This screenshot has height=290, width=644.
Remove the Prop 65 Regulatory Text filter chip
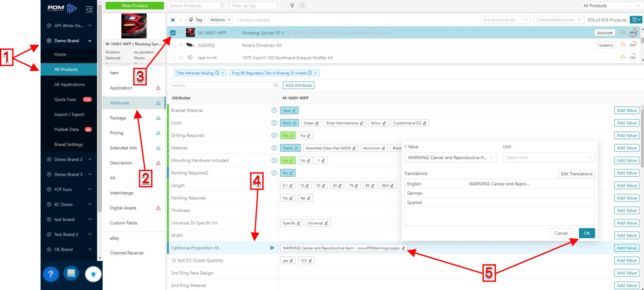tap(316, 73)
